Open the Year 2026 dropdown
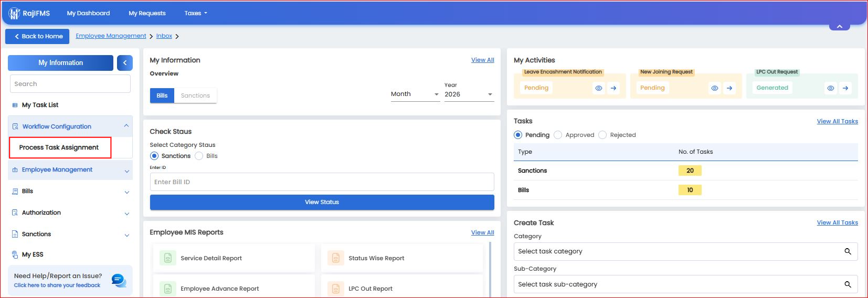The width and height of the screenshot is (868, 298). pos(469,94)
